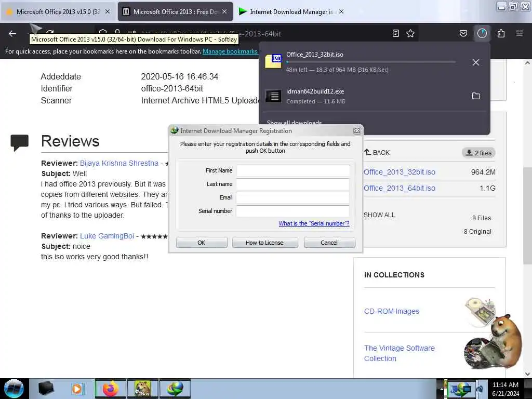Click the page vertical scrollbar
This screenshot has width=532, height=399.
tap(527, 216)
